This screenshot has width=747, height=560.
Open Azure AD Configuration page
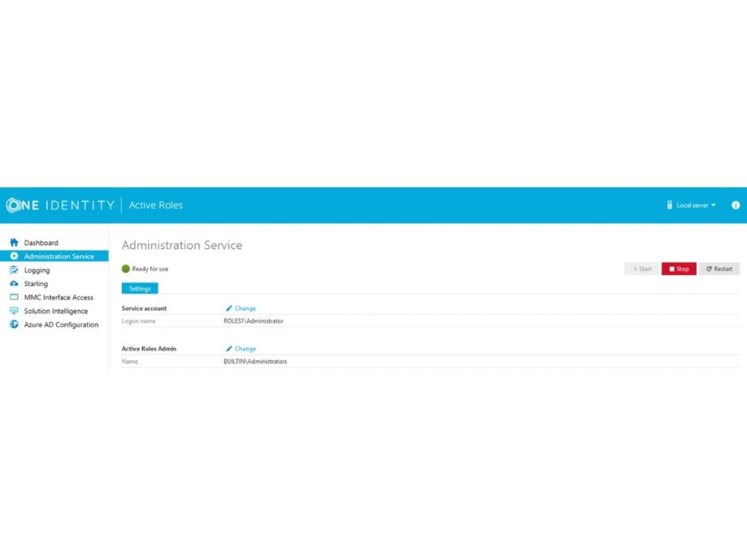click(x=61, y=325)
